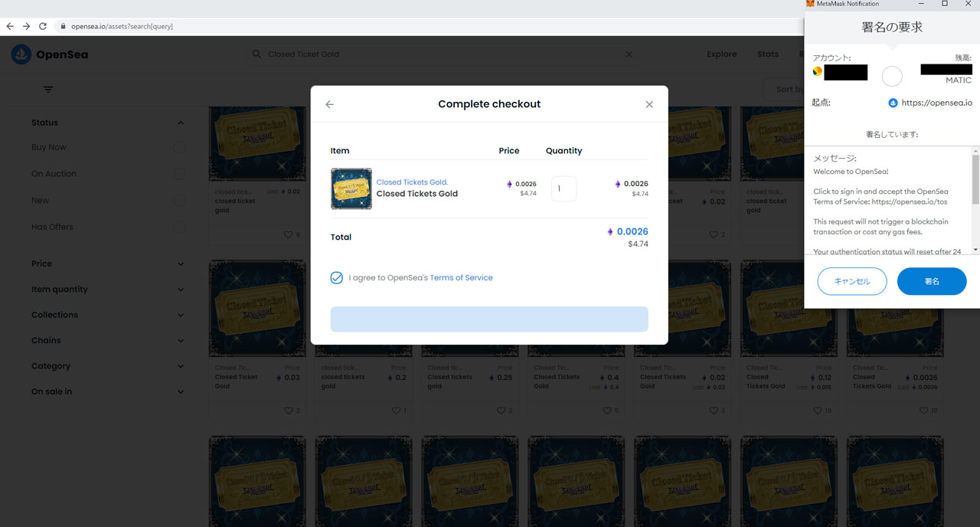
Task: Close the Complete checkout dialog
Action: [649, 105]
